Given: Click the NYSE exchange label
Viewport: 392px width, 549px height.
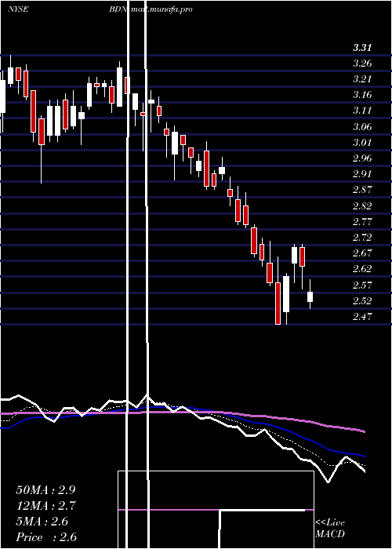Looking at the screenshot, I should coord(18,9).
